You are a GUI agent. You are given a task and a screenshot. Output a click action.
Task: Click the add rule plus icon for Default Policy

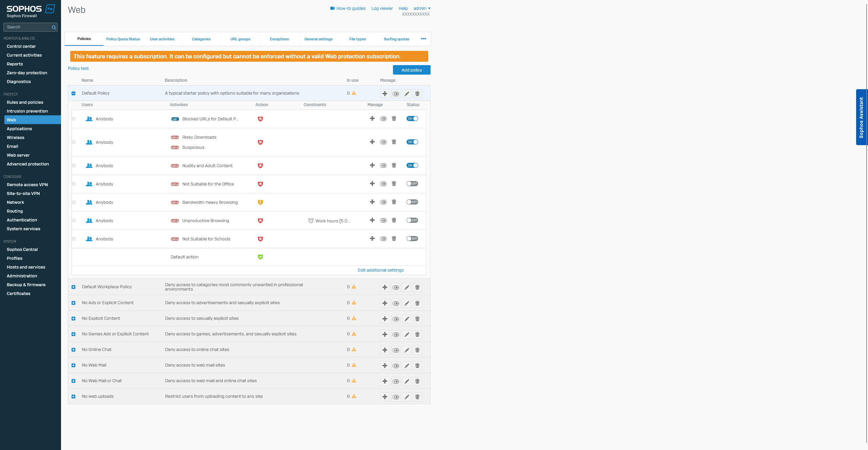pyautogui.click(x=385, y=94)
